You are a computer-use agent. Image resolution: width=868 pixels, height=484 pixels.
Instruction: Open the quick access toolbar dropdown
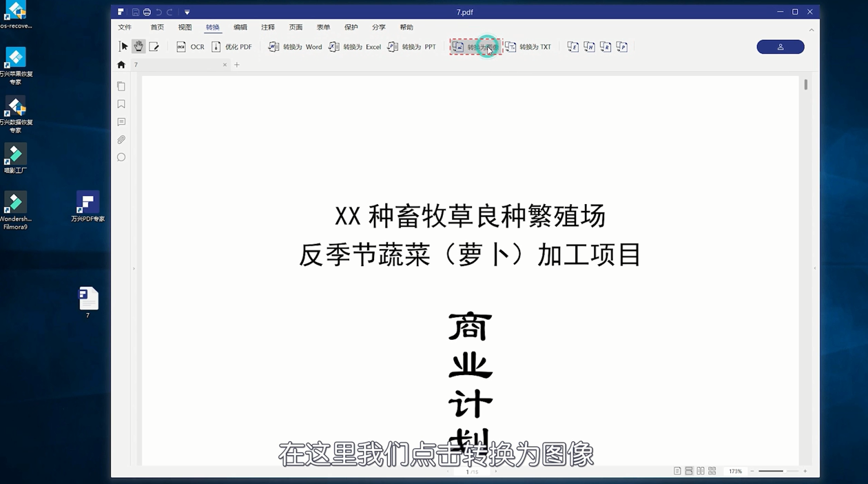click(187, 12)
